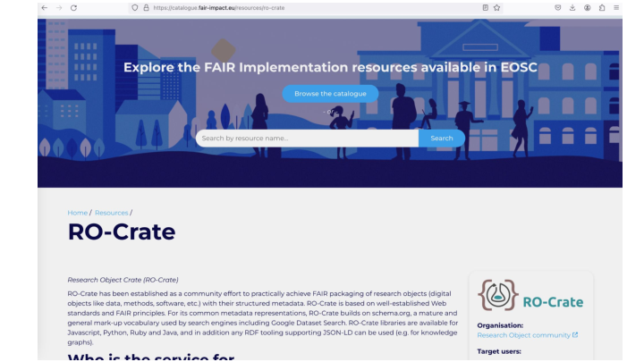Open the account profile icon
The height and width of the screenshot is (362, 644).
(x=588, y=8)
